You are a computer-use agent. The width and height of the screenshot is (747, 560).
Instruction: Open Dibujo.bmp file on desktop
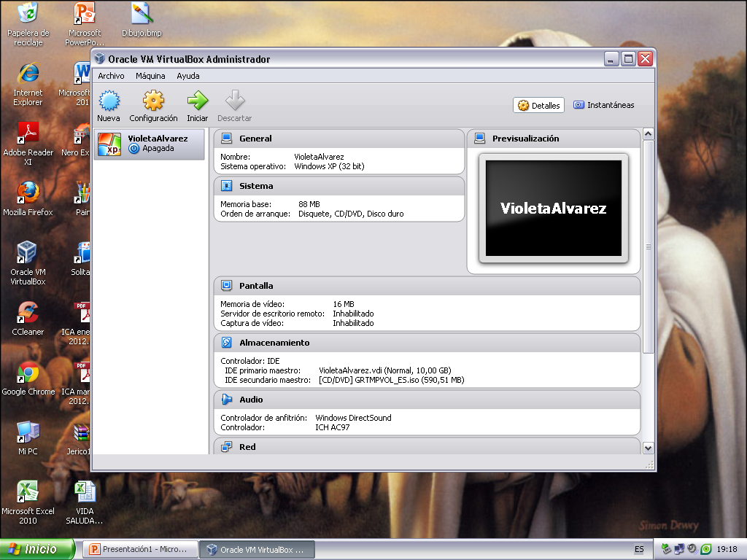(142, 20)
